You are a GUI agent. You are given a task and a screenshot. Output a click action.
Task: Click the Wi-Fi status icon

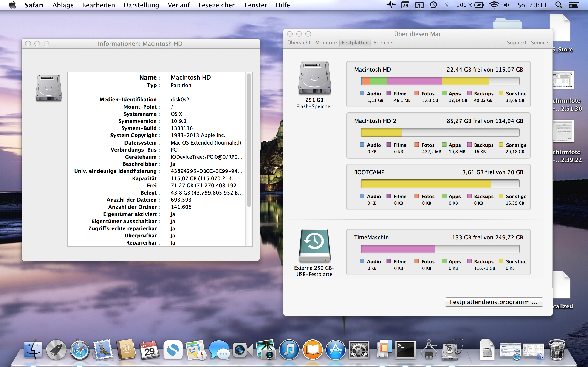point(494,5)
